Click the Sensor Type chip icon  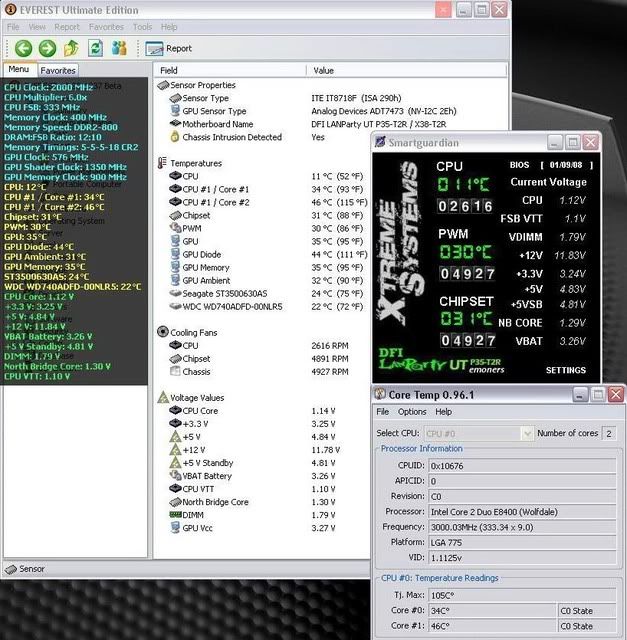[x=175, y=98]
